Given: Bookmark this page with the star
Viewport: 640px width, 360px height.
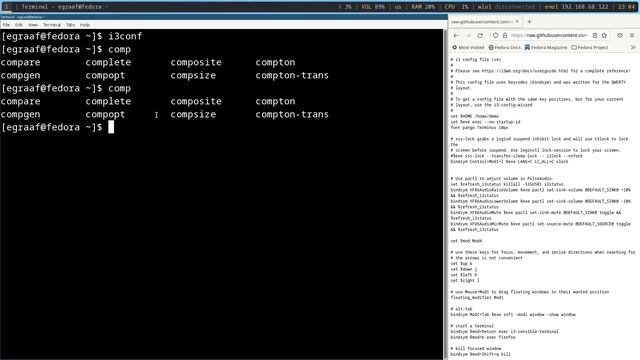Looking at the screenshot, I should (x=604, y=36).
